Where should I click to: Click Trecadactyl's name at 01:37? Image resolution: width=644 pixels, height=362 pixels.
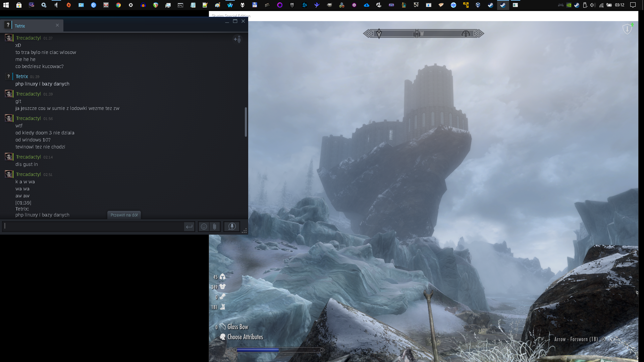(x=29, y=38)
